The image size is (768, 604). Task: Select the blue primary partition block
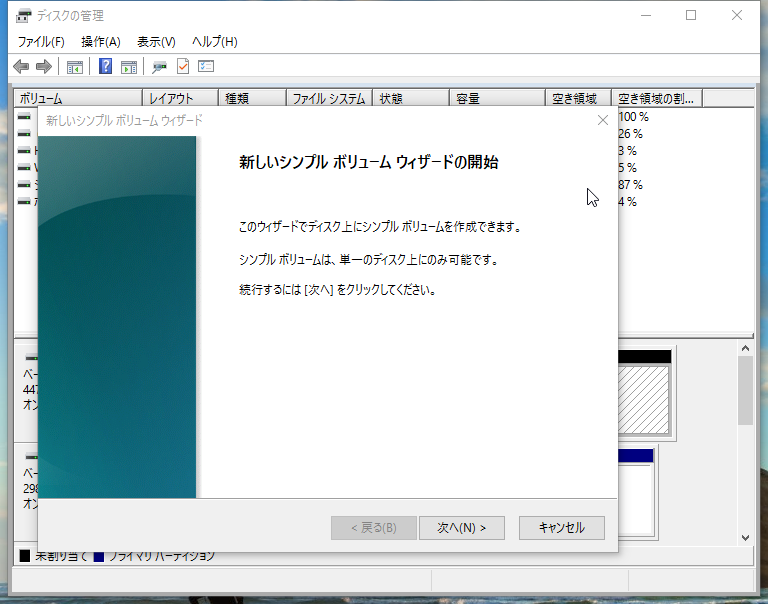[x=636, y=492]
